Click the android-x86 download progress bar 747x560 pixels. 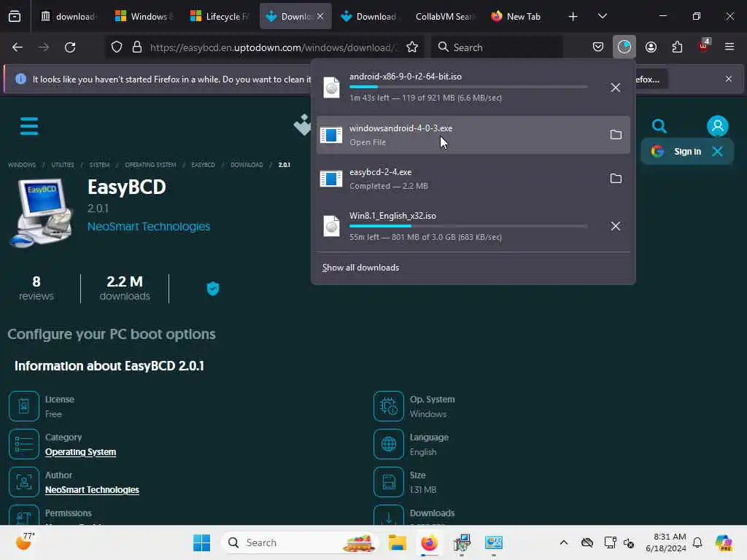click(468, 87)
